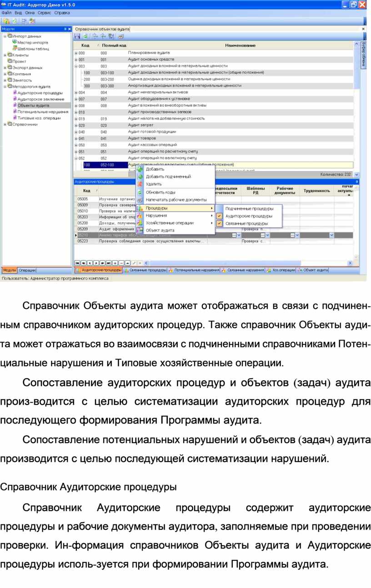Expand row 050 Аудит кассовых операций

(x=76, y=145)
